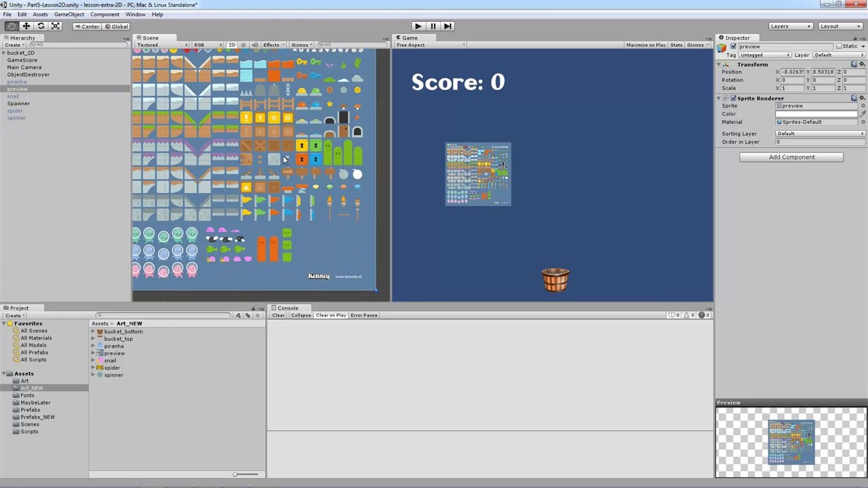Image resolution: width=868 pixels, height=488 pixels.
Task: Open the Component menu
Action: (104, 14)
